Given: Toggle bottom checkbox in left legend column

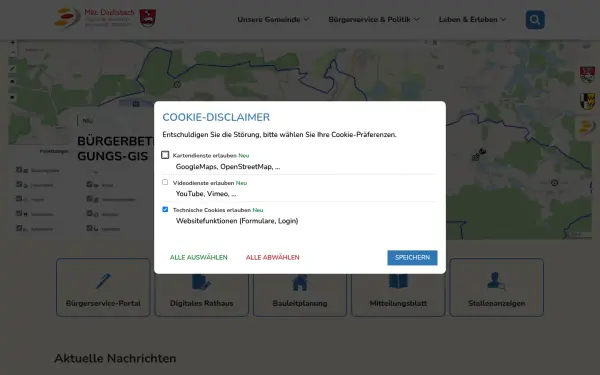Looking at the screenshot, I should coord(19,228).
